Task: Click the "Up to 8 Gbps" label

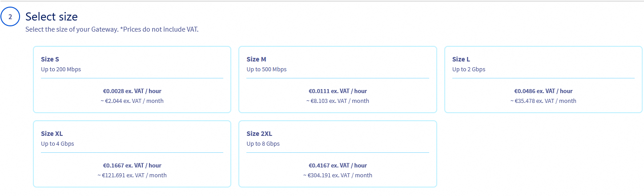Action: pyautogui.click(x=263, y=144)
